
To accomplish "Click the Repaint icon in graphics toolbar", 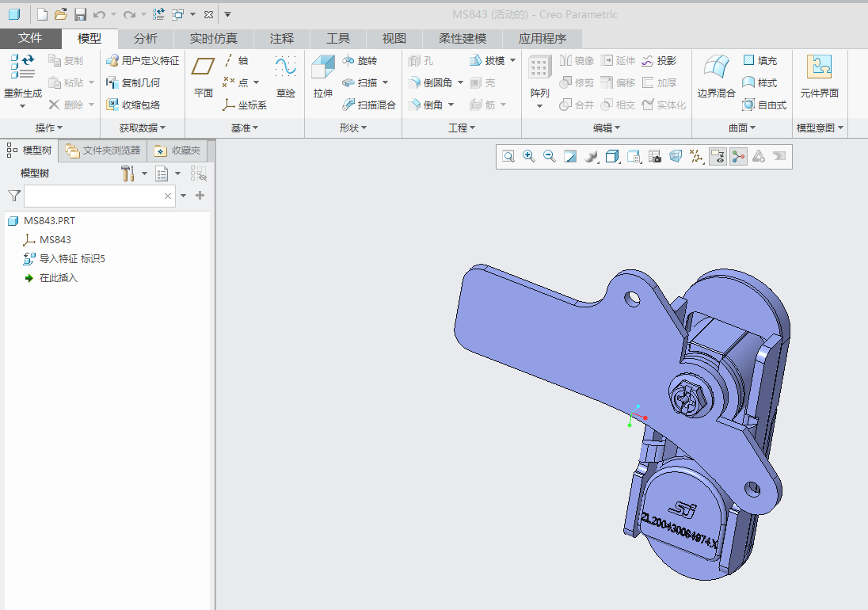I will coord(570,157).
